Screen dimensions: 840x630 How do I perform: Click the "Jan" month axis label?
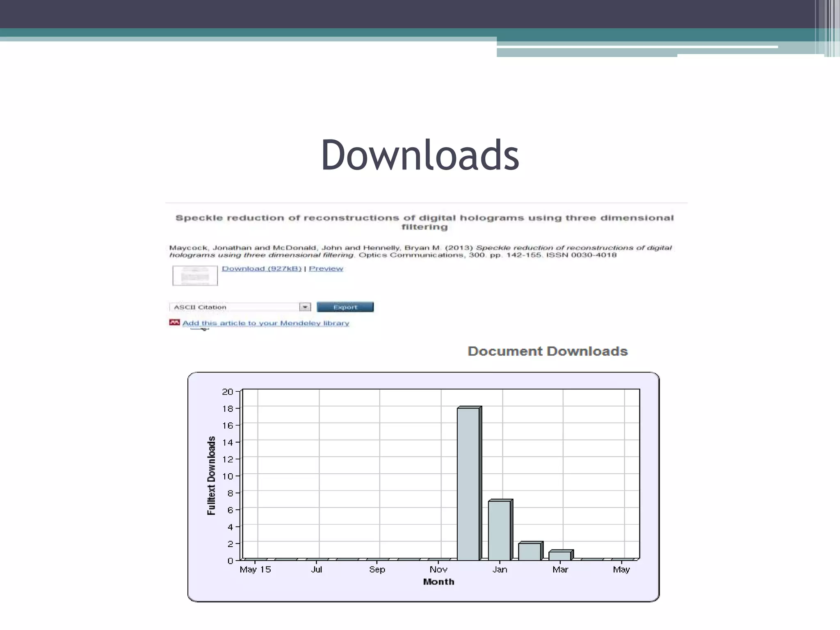[x=500, y=569]
